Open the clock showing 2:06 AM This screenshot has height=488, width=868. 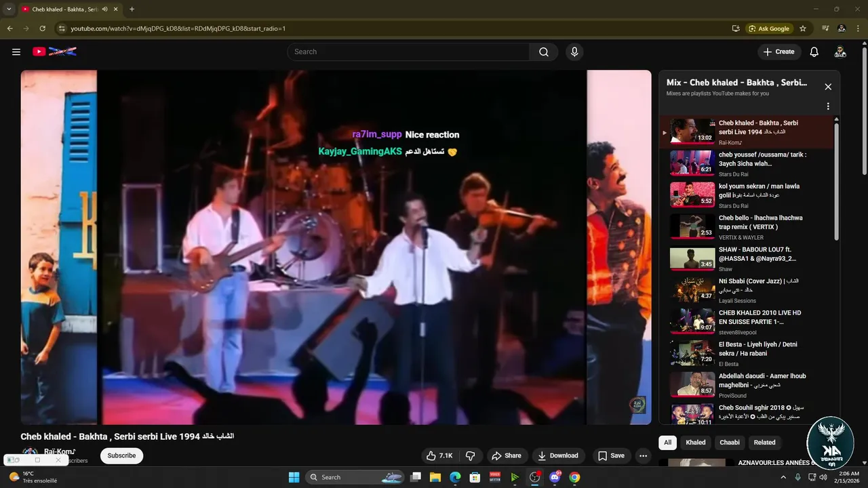(x=849, y=477)
